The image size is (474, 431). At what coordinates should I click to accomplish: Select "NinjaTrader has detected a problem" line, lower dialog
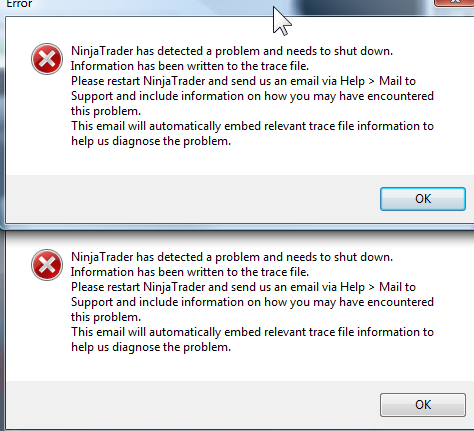pos(232,257)
